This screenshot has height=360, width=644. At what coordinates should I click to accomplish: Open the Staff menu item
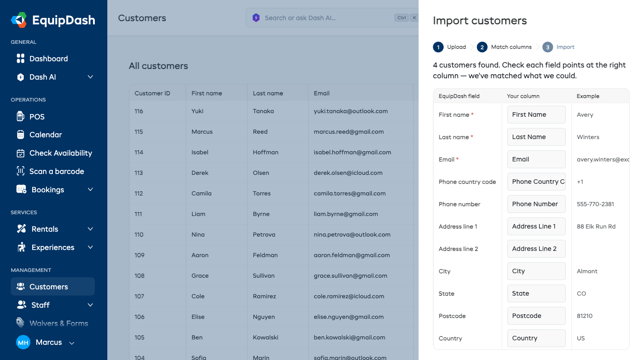pyautogui.click(x=53, y=305)
